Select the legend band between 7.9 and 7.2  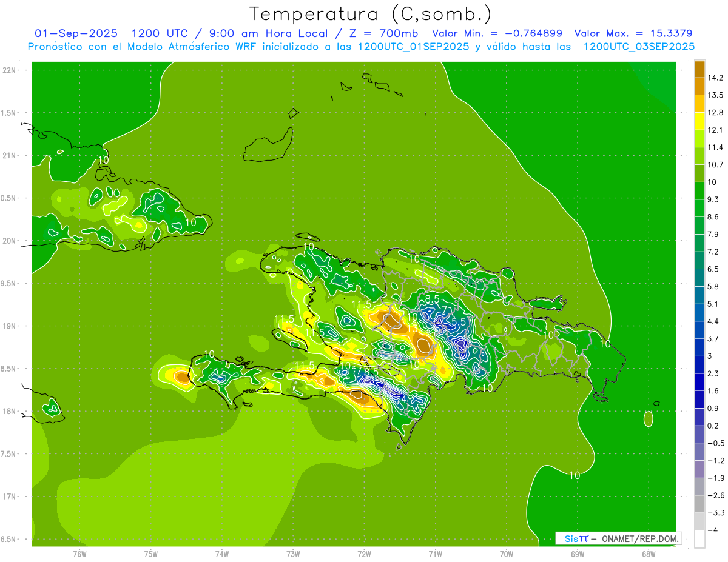pos(699,243)
